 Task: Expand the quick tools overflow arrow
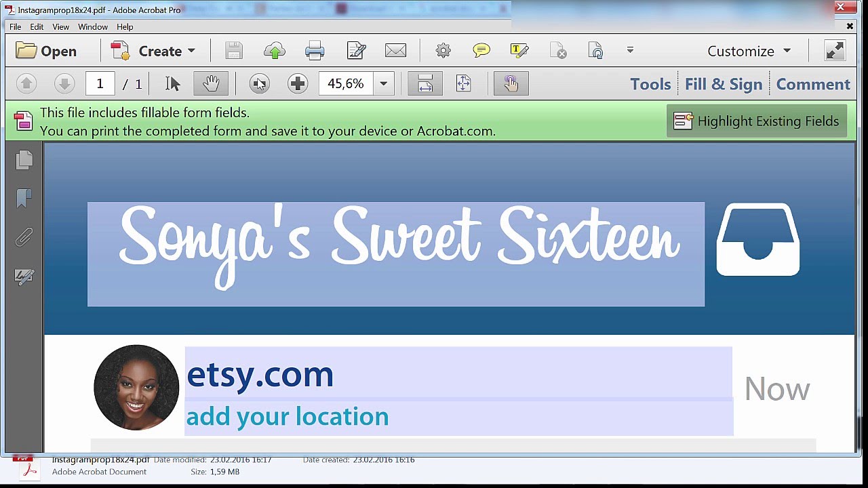pyautogui.click(x=630, y=50)
